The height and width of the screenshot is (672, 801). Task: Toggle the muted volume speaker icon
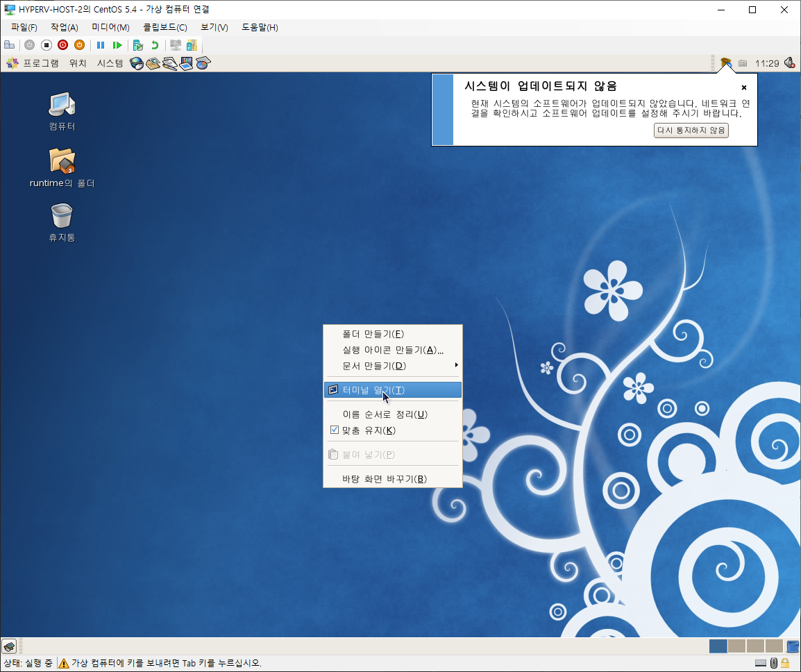[789, 63]
